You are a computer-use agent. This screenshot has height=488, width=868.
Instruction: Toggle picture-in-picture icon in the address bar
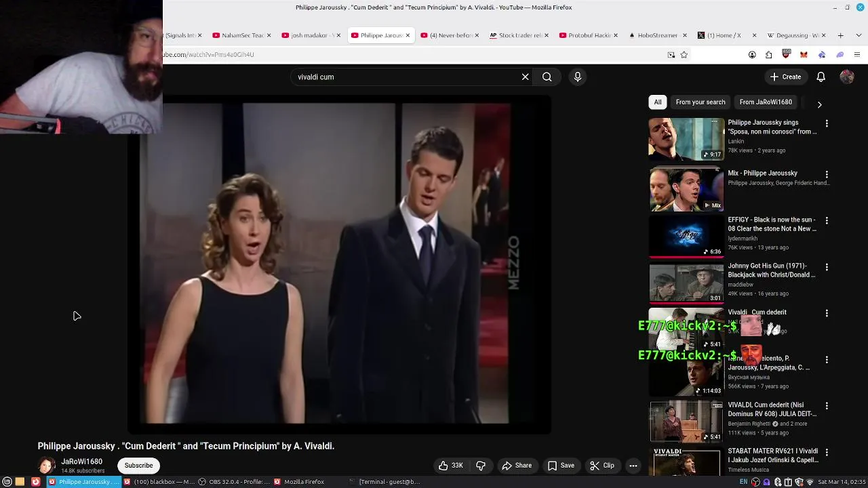pos(671,55)
